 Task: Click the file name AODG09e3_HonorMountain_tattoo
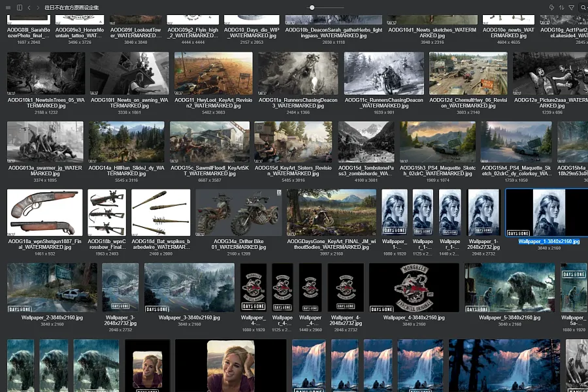click(80, 33)
